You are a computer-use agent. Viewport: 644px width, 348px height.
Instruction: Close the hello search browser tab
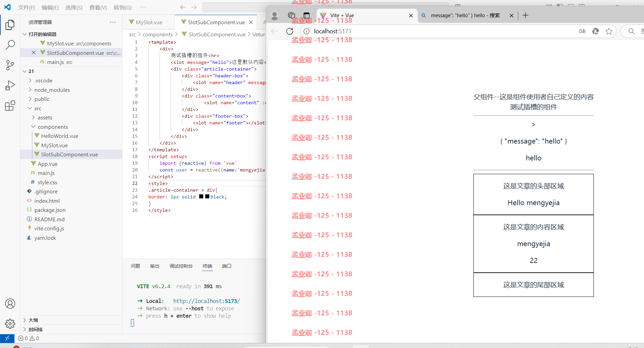click(x=511, y=15)
